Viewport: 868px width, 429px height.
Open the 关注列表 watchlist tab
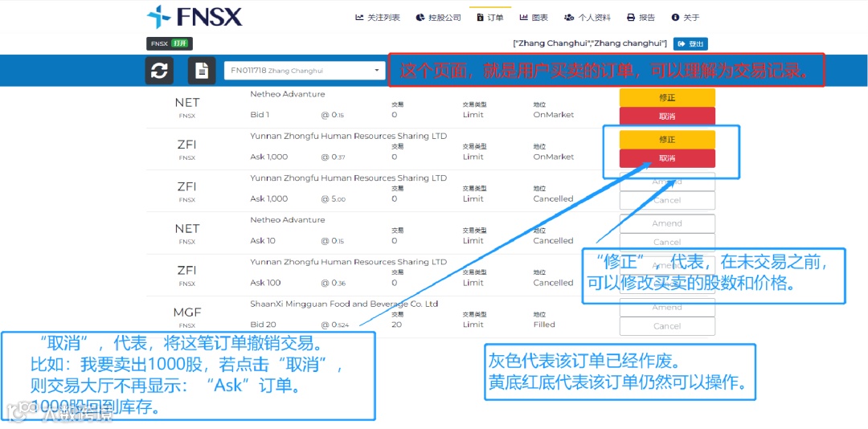pos(378,18)
